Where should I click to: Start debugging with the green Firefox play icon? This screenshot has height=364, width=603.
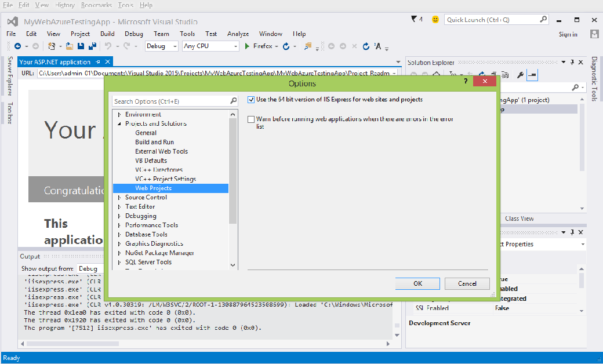247,46
